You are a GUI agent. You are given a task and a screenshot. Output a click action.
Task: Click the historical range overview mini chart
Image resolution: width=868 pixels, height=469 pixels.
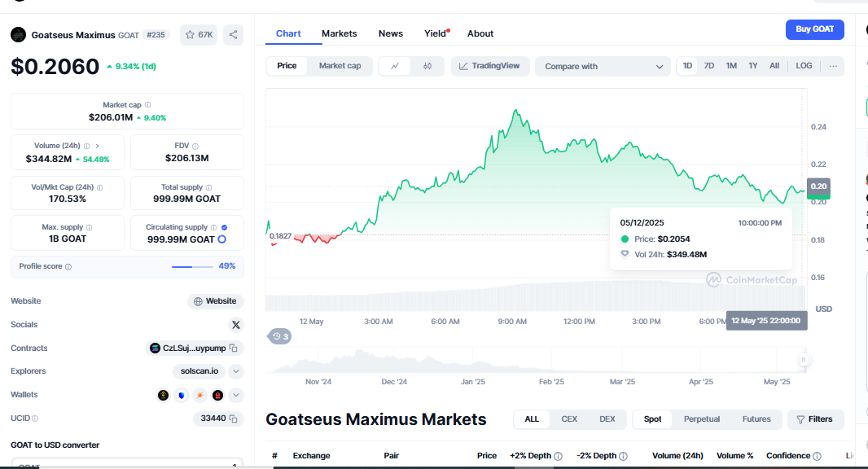click(x=536, y=361)
